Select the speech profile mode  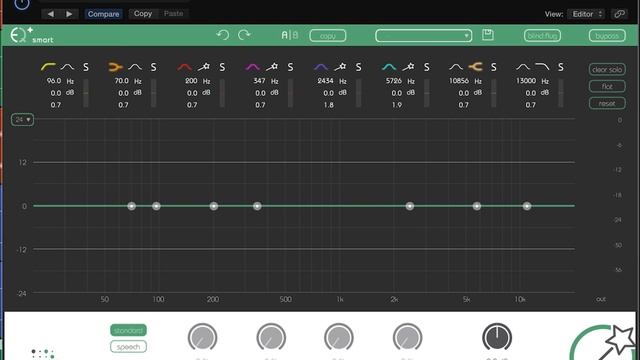point(128,347)
